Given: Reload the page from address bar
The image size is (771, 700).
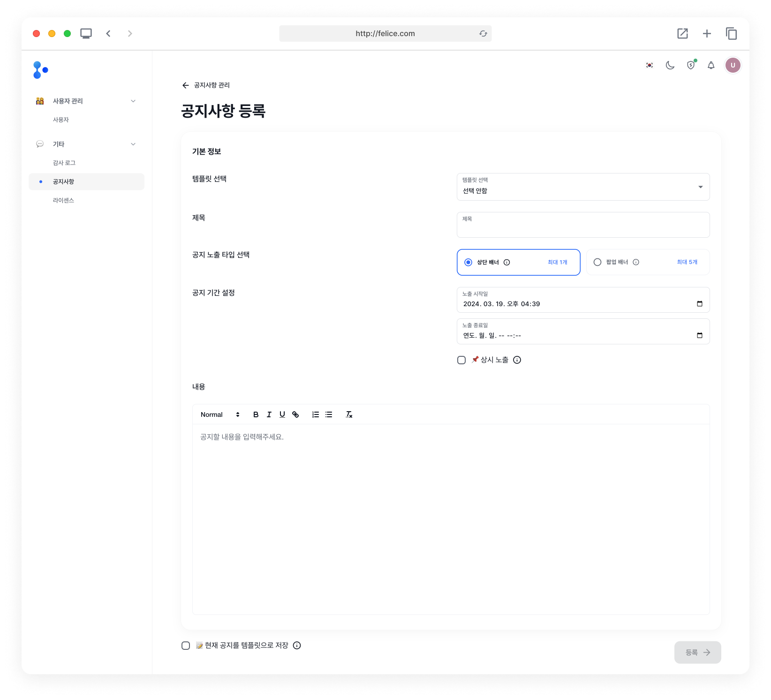Looking at the screenshot, I should [483, 33].
